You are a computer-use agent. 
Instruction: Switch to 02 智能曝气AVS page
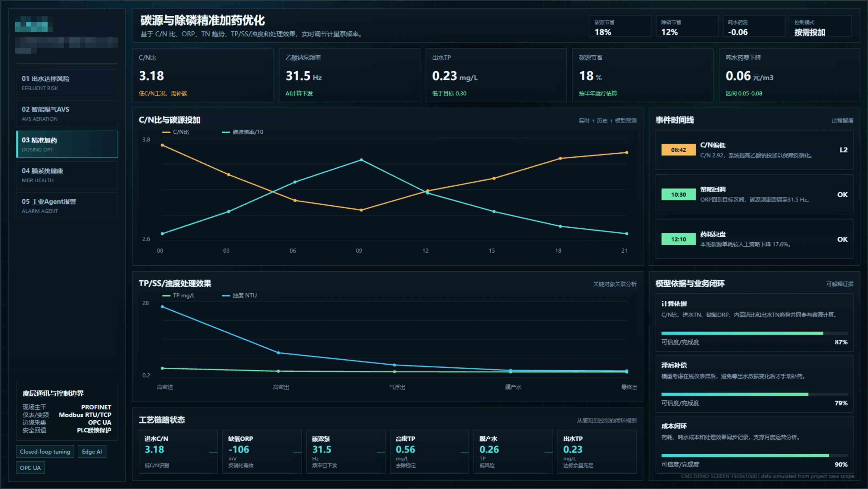[67, 114]
